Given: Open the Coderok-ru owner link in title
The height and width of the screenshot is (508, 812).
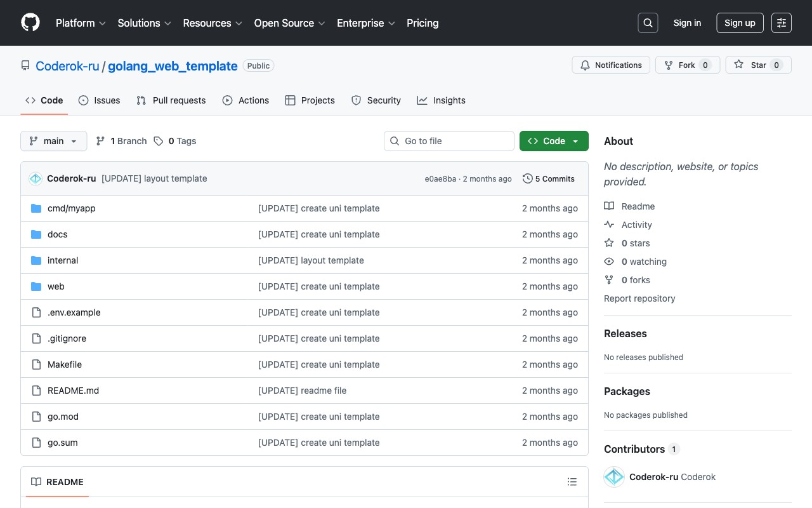Looking at the screenshot, I should pyautogui.click(x=67, y=66).
